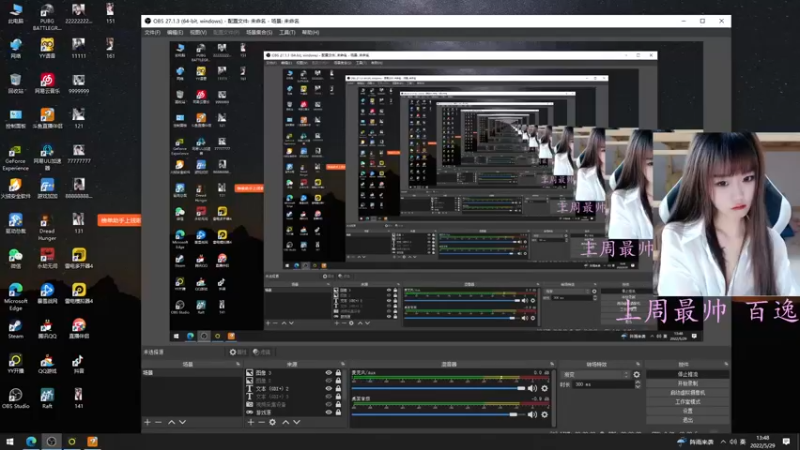
Task: Pop out the audio mixer dock panel
Action: point(552,364)
